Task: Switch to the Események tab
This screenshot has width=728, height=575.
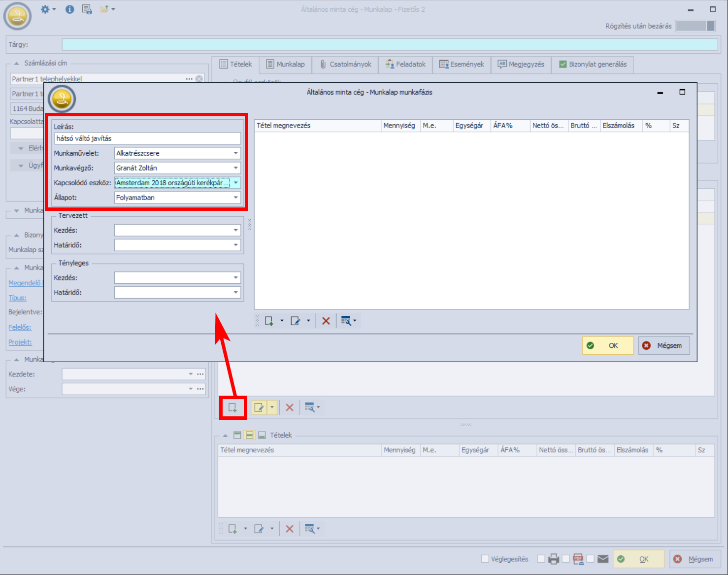Action: click(x=462, y=65)
